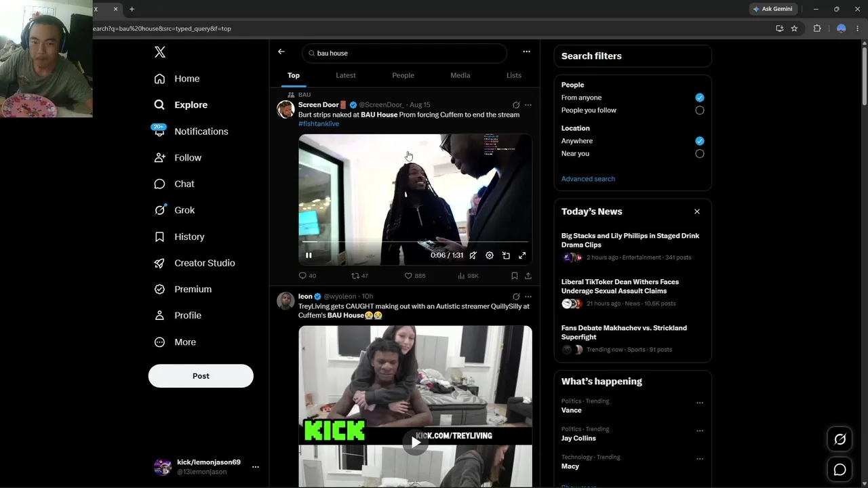Click the back arrow beside search box

click(281, 52)
